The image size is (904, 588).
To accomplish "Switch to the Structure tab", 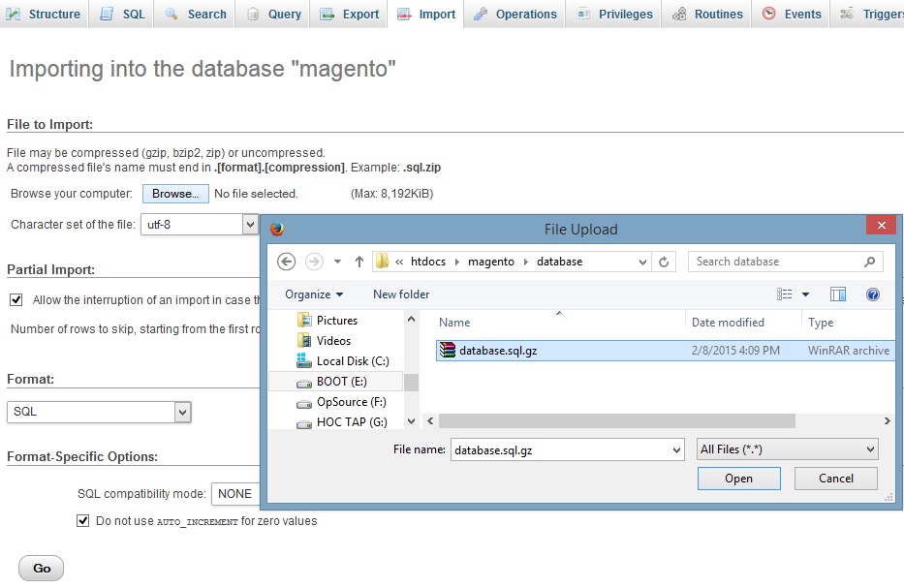I will [45, 15].
